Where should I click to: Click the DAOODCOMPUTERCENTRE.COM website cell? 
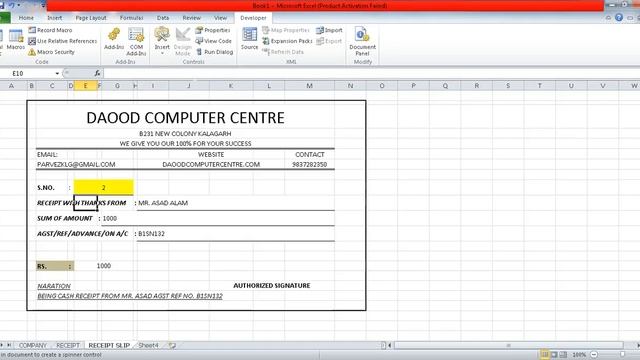(211, 164)
